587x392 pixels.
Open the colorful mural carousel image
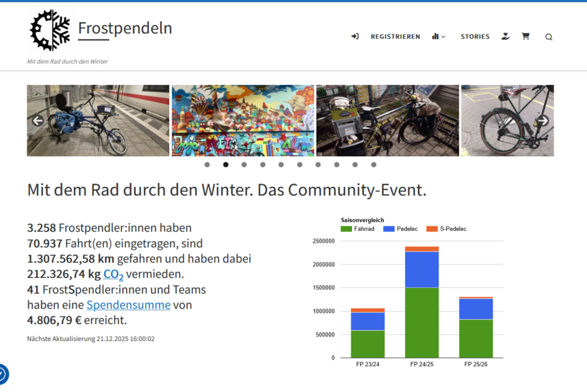point(243,120)
